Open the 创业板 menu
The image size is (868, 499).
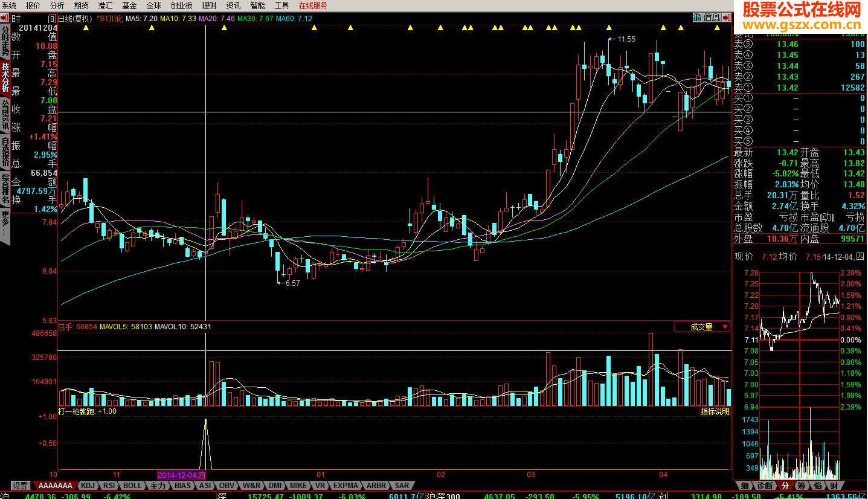[182, 5]
